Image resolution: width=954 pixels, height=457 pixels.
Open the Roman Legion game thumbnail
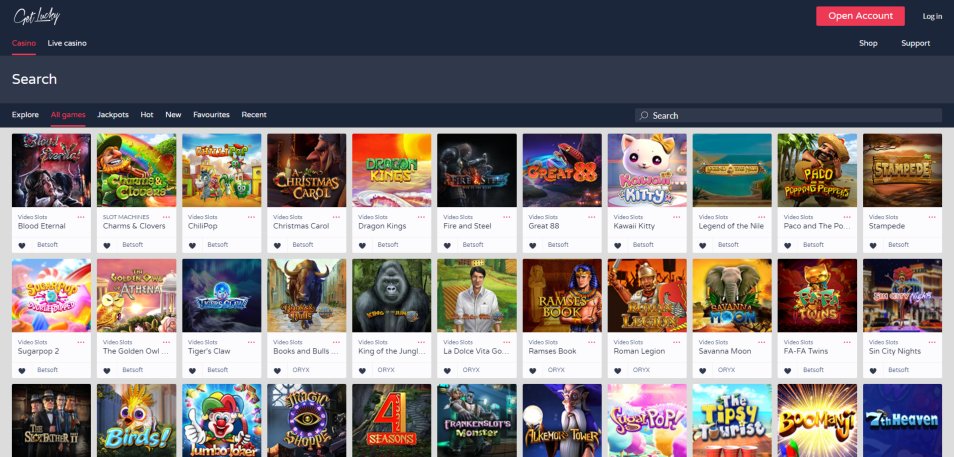647,296
